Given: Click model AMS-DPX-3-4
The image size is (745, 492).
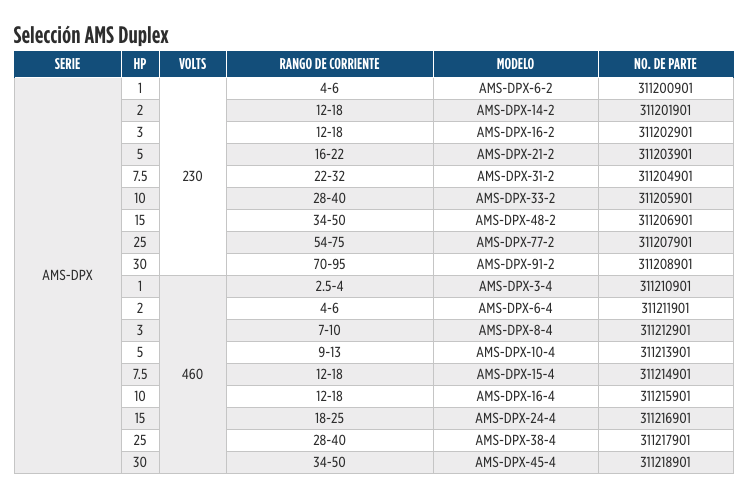Looking at the screenshot, I should 516,287.
